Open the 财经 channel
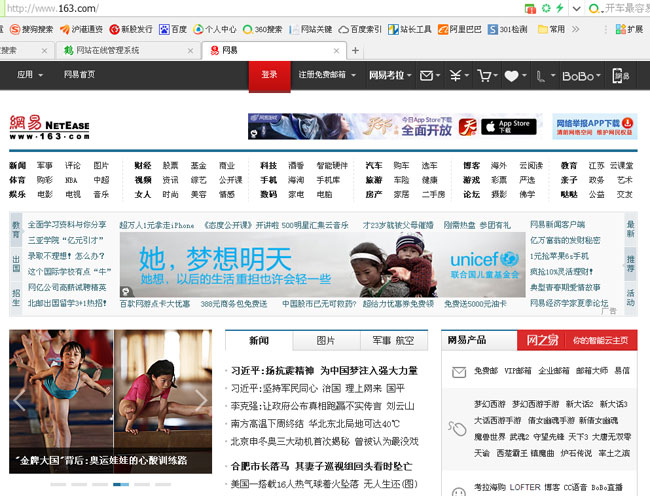This screenshot has height=496, width=650. [143, 166]
